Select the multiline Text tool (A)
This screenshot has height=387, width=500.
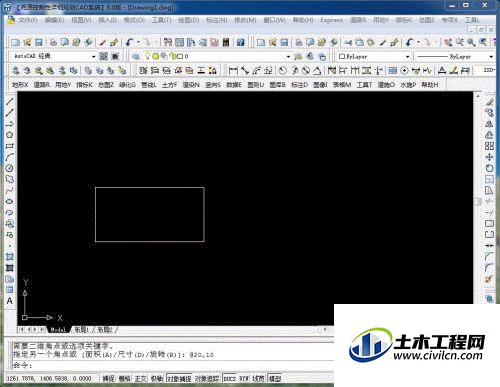[x=10, y=301]
